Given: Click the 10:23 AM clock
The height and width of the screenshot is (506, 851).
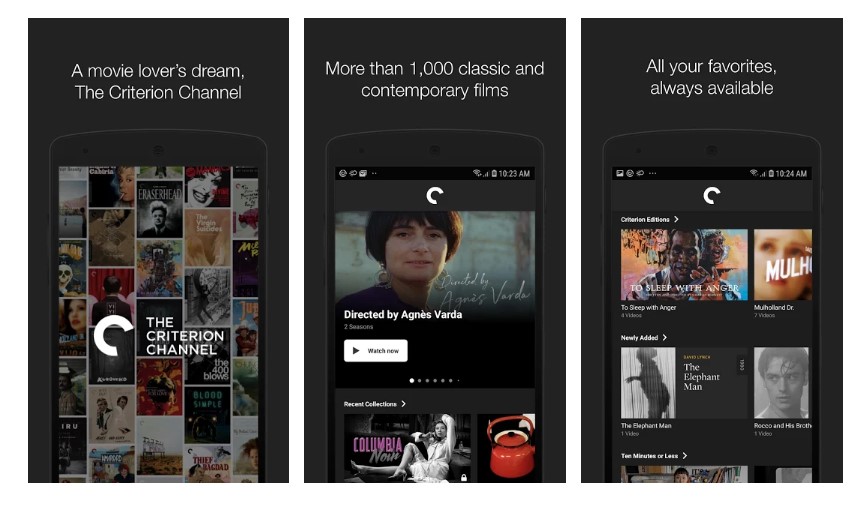Looking at the screenshot, I should tap(514, 174).
